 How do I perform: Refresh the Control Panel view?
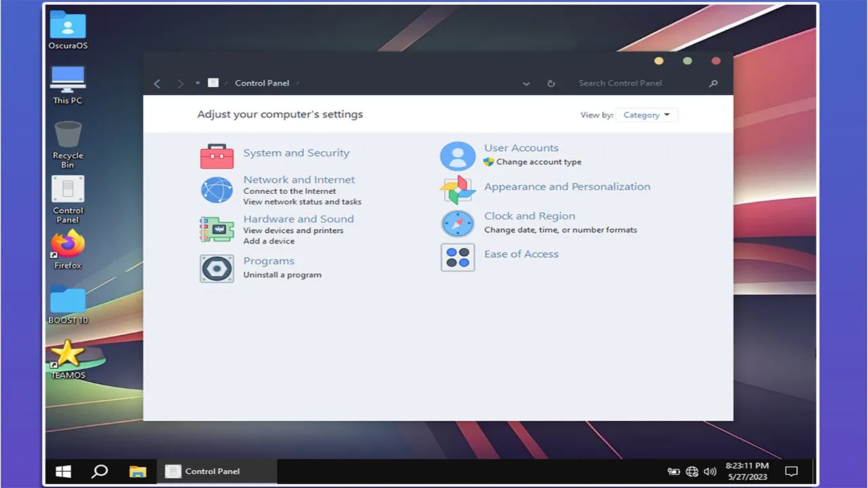pyautogui.click(x=551, y=83)
